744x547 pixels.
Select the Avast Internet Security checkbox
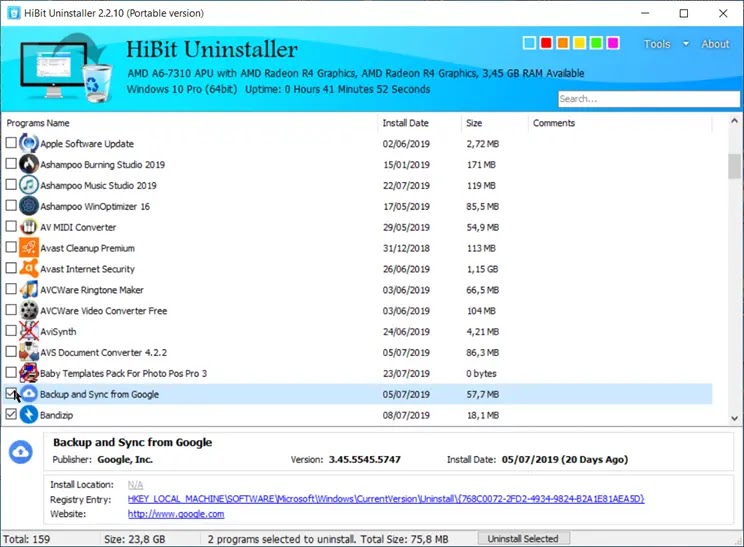[x=11, y=268]
